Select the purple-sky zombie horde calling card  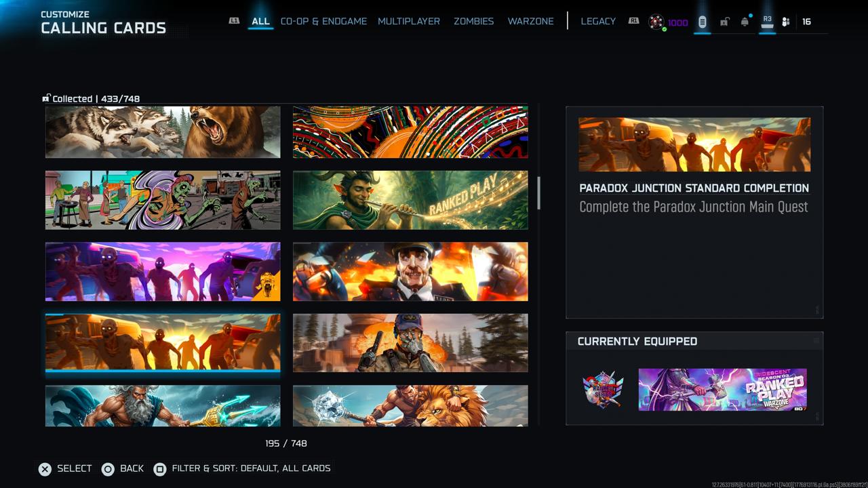163,272
